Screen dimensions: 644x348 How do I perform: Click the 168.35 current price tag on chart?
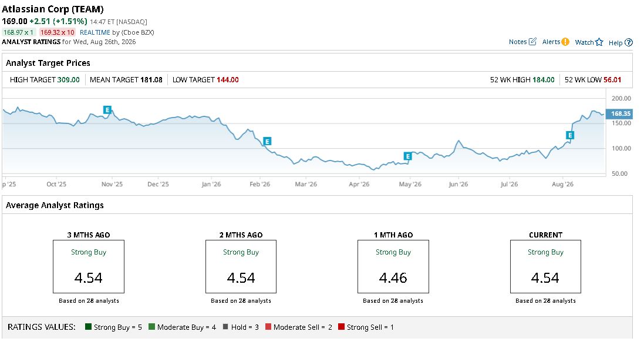point(619,113)
